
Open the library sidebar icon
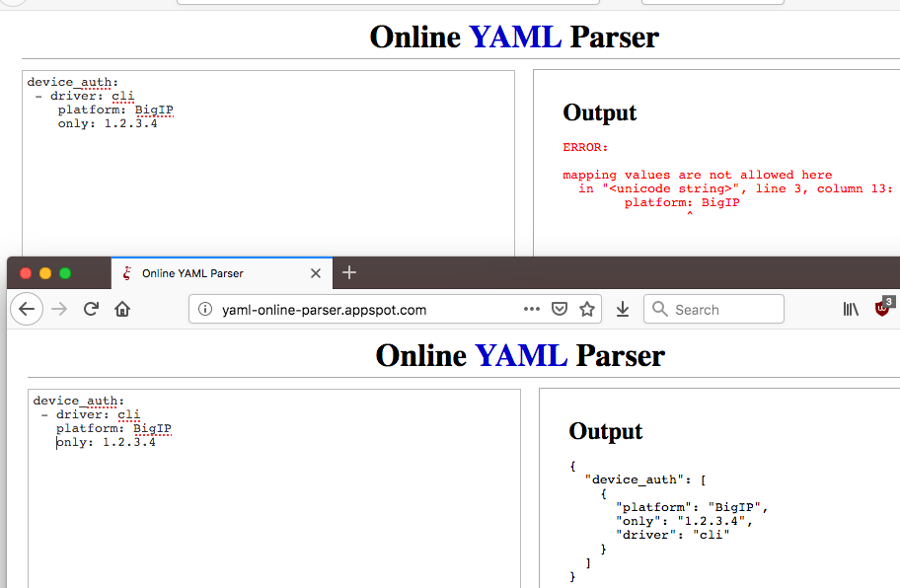point(850,309)
